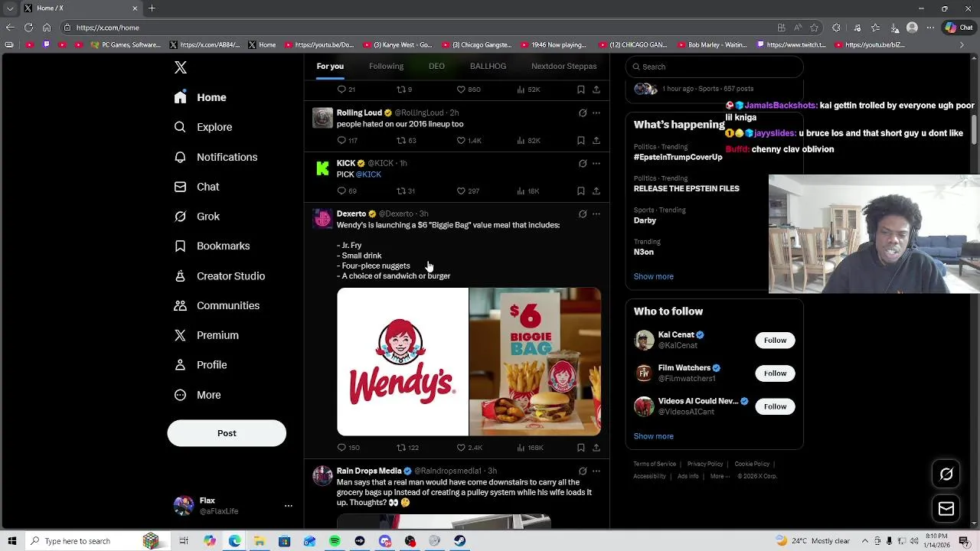Bookmark the KICK post
The width and height of the screenshot is (980, 551).
[x=581, y=191]
